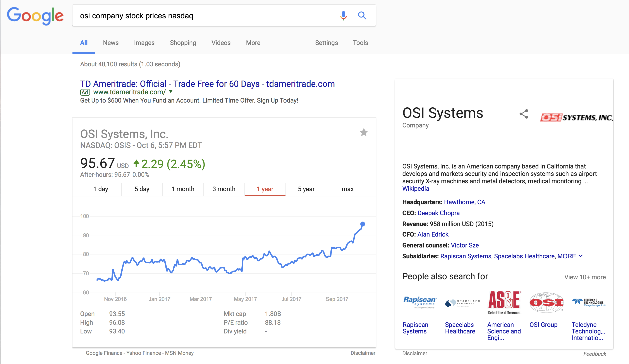
Task: Star OSI Systems stock to portfolio
Action: (364, 132)
